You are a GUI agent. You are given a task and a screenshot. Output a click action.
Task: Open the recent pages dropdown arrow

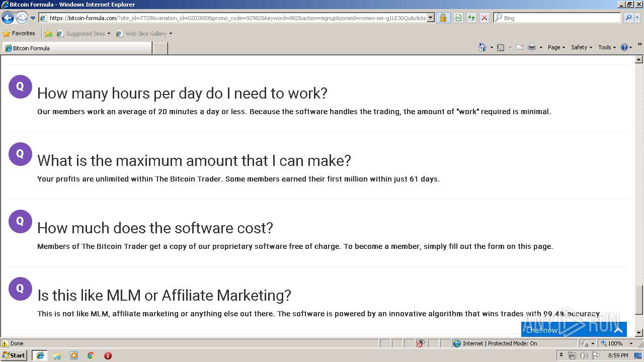33,18
